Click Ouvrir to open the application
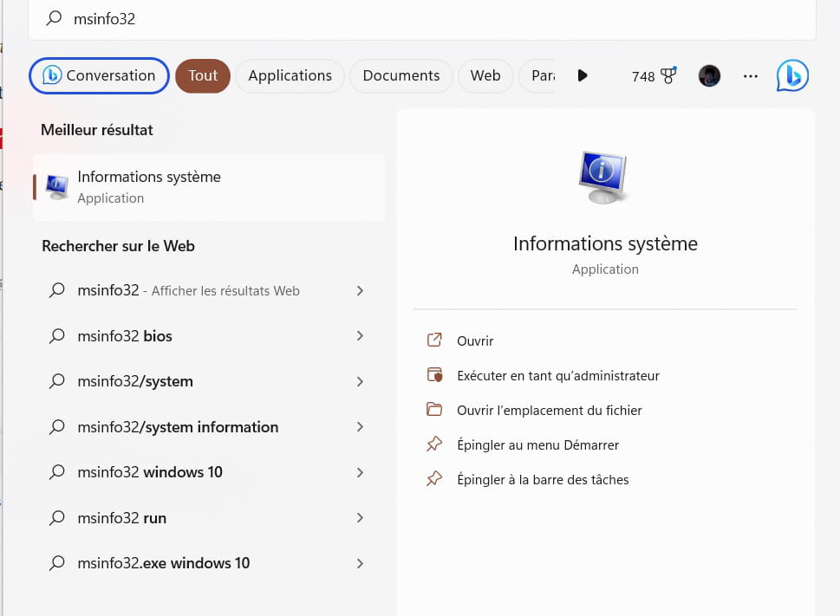Screen dimensions: 840x616 [x=475, y=340]
